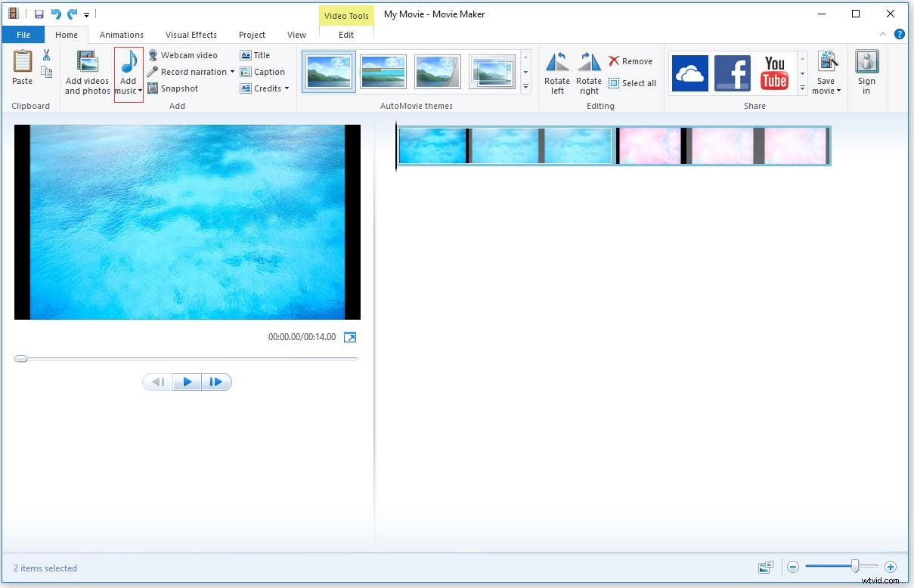Share the movie to Facebook
This screenshot has height=588, width=914.
click(x=732, y=73)
